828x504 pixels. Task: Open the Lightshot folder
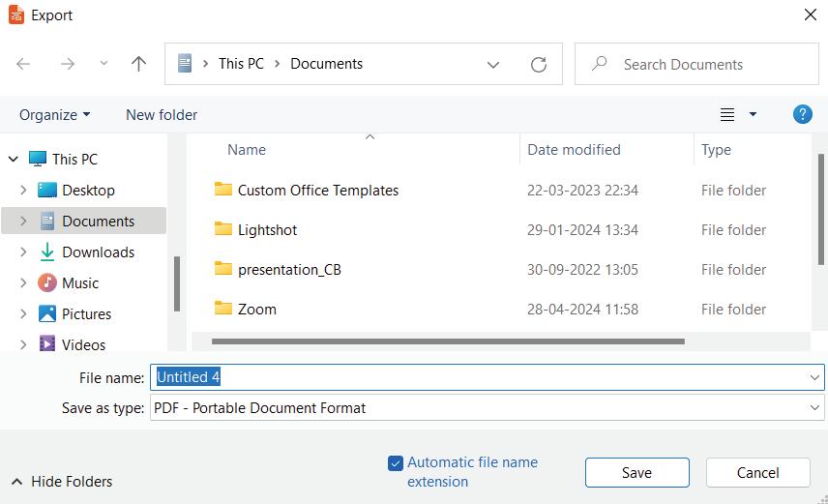[x=267, y=230]
